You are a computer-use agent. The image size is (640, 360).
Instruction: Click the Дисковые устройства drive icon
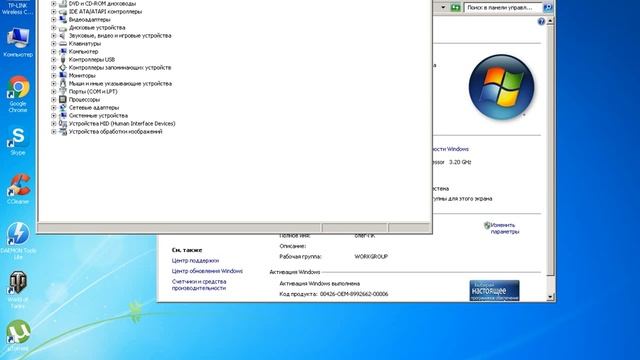tap(63, 28)
